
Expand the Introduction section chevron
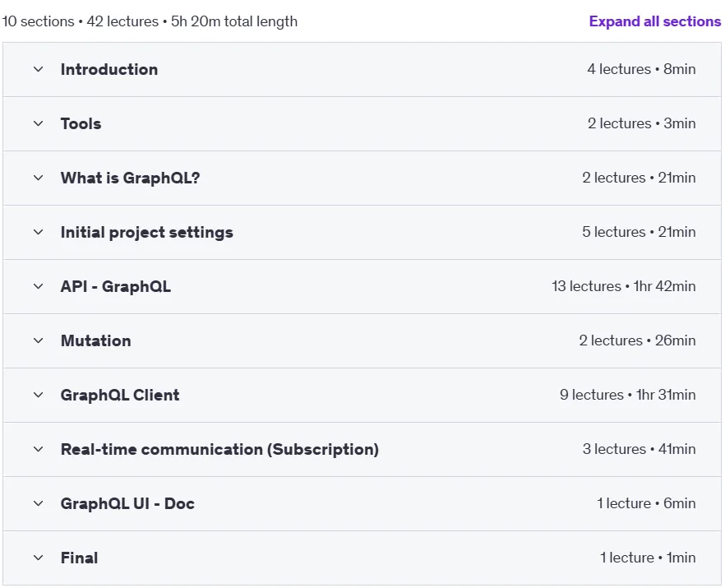[39, 69]
